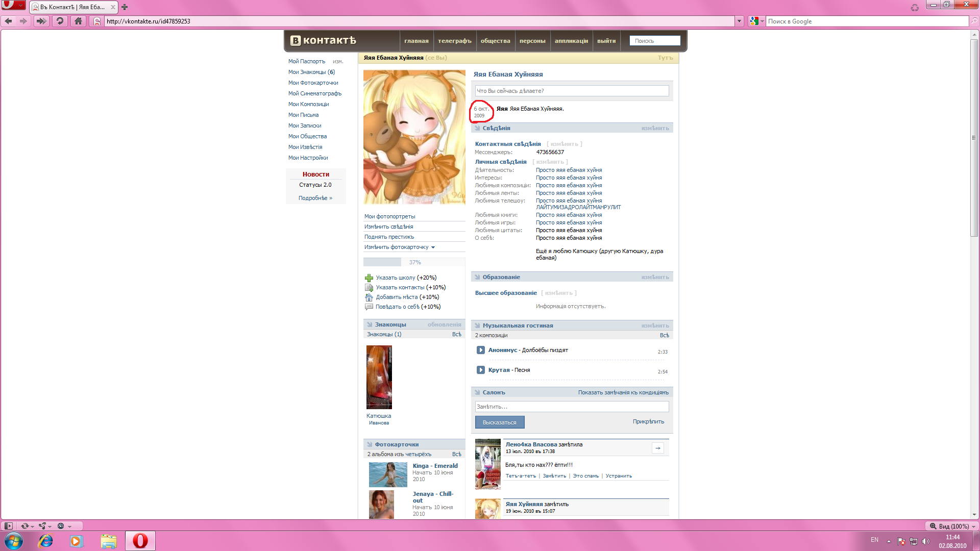Open Мои Фотокарточки sidebar link
Screen dimensions: 980x551
(x=313, y=83)
